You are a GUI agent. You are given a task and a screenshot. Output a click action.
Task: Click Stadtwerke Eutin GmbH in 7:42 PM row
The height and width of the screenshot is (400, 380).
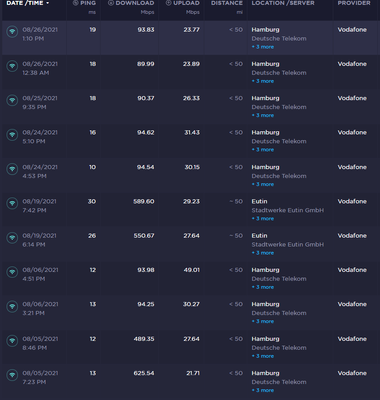[288, 210]
